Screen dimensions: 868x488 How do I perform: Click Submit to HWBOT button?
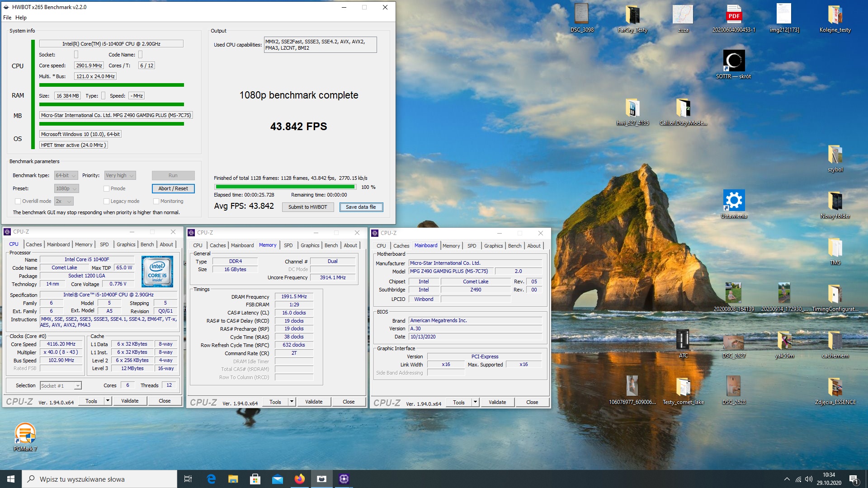[x=307, y=207]
